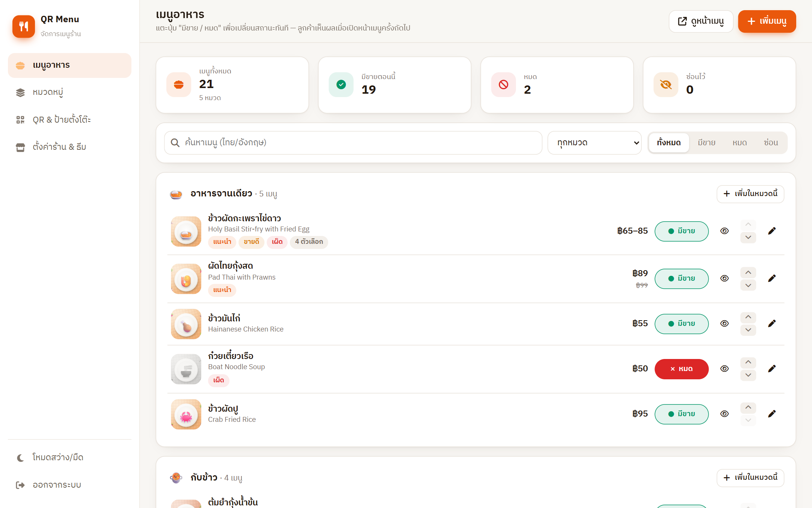The width and height of the screenshot is (812, 508).
Task: Toggle มีขาย status for ผัดไทยกุ้งสด
Action: click(682, 278)
